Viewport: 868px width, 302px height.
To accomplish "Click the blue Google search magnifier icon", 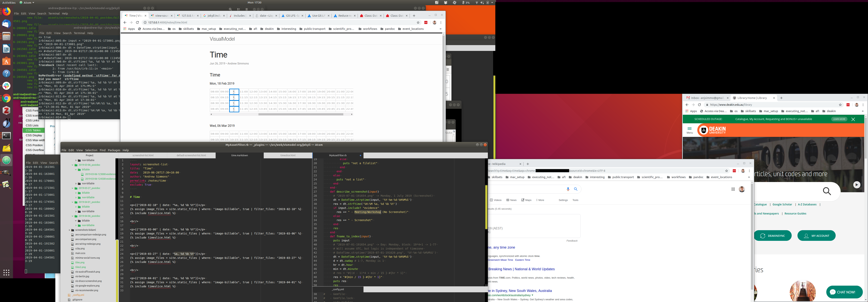I will coord(576,189).
